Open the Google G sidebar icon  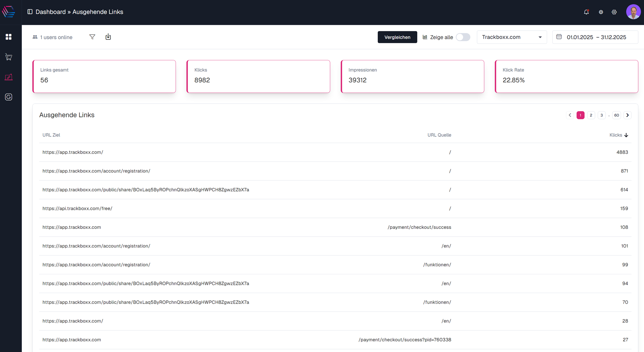pos(9,97)
